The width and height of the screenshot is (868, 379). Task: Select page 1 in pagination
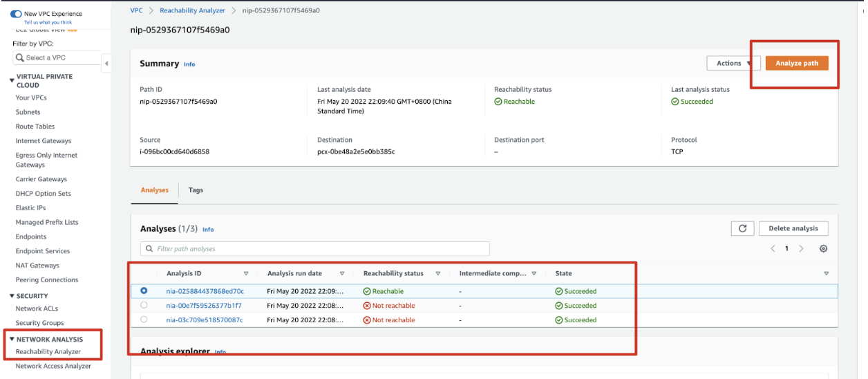(786, 249)
